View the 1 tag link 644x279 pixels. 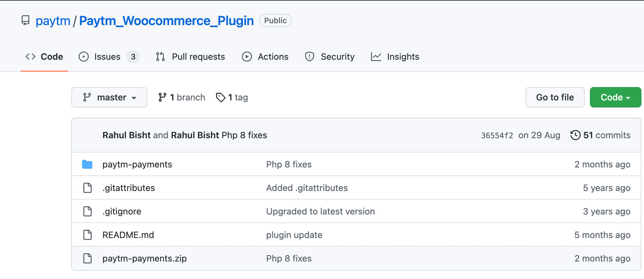(x=232, y=97)
